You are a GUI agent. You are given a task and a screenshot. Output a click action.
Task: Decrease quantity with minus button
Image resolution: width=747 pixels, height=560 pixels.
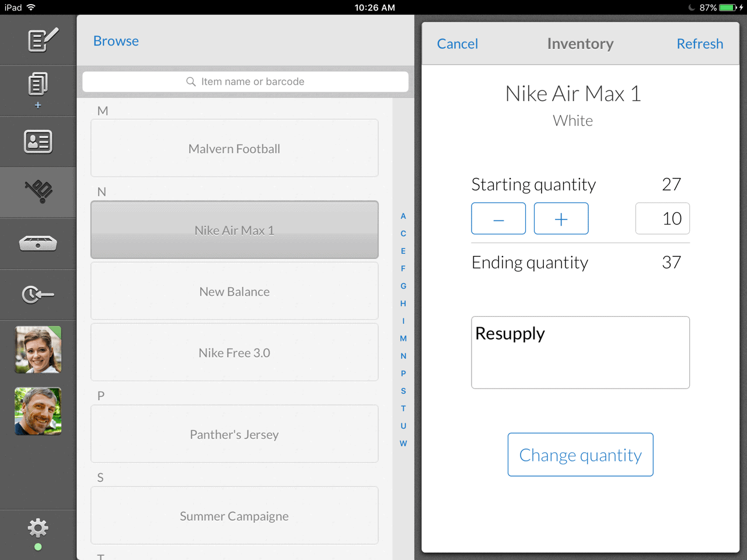pyautogui.click(x=498, y=219)
